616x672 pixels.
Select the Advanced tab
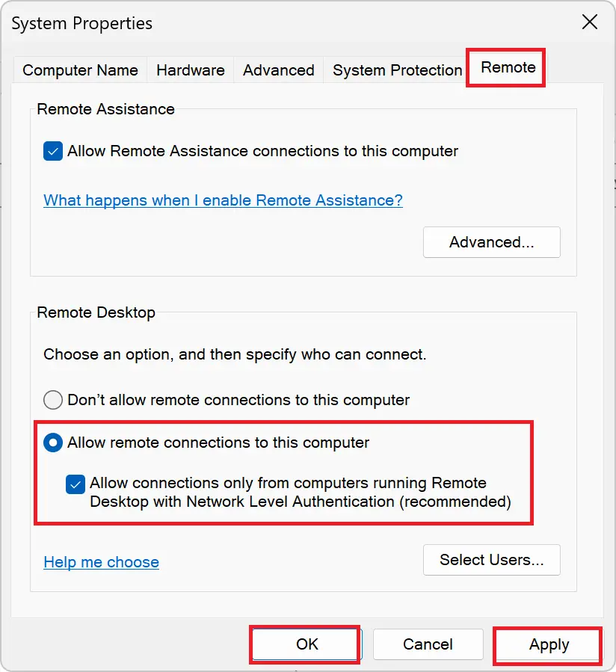coord(278,70)
